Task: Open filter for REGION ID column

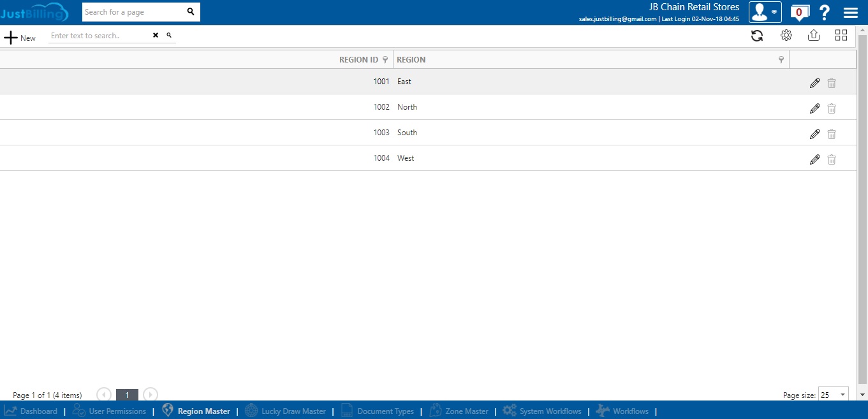Action: (x=385, y=59)
